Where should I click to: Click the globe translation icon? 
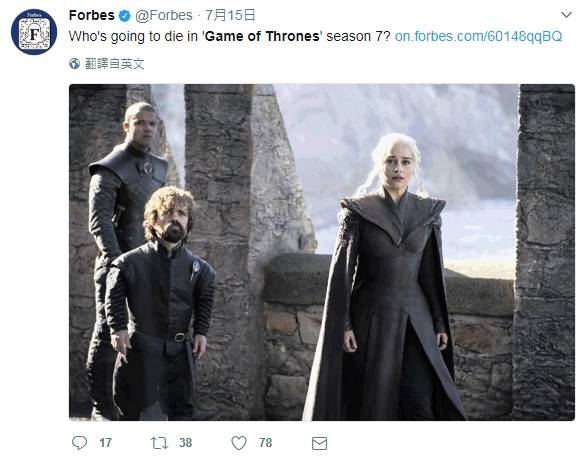[74, 64]
